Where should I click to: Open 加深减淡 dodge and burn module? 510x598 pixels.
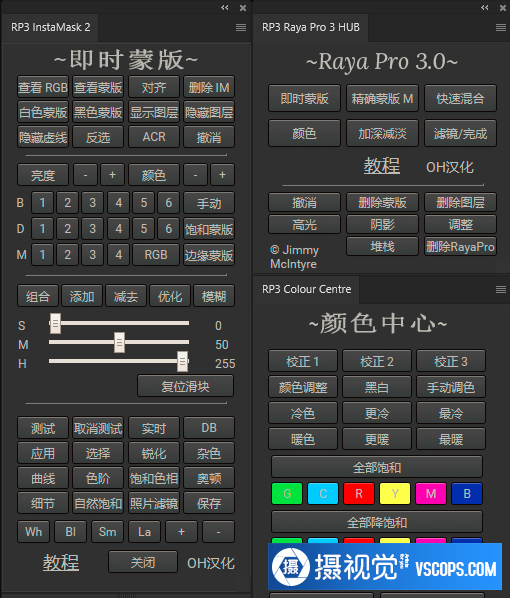[x=382, y=133]
